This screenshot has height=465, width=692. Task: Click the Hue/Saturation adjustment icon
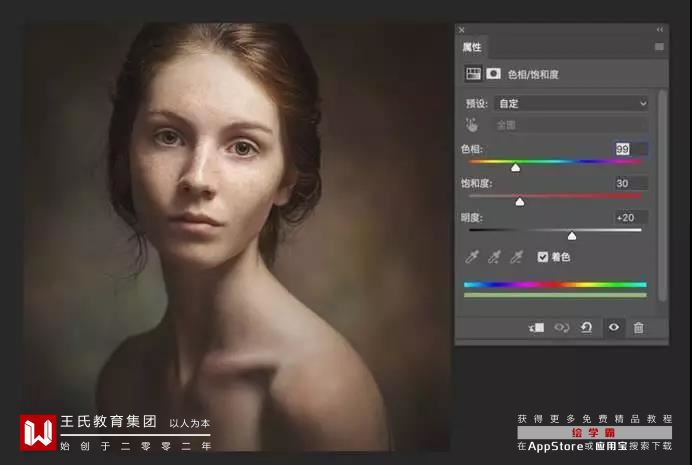(473, 74)
